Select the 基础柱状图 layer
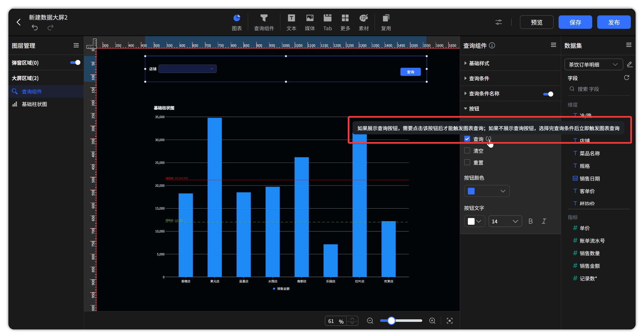644x335 pixels. click(x=46, y=104)
